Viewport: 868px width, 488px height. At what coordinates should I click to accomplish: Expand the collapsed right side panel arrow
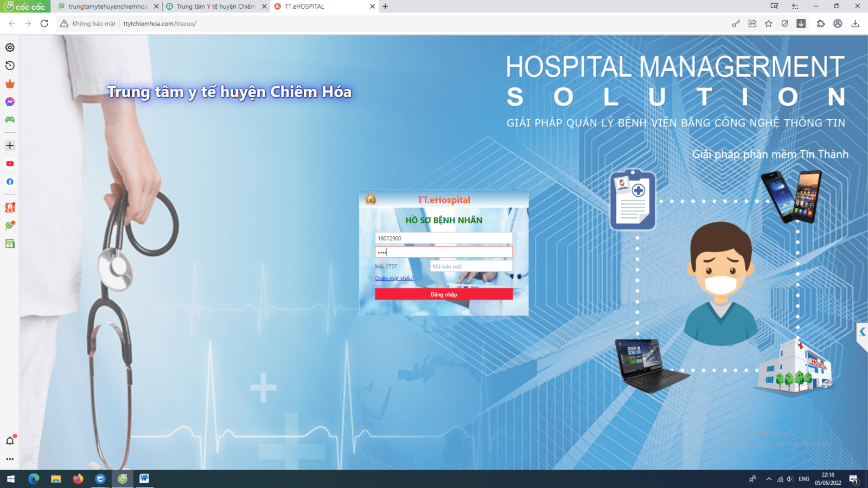[862, 332]
